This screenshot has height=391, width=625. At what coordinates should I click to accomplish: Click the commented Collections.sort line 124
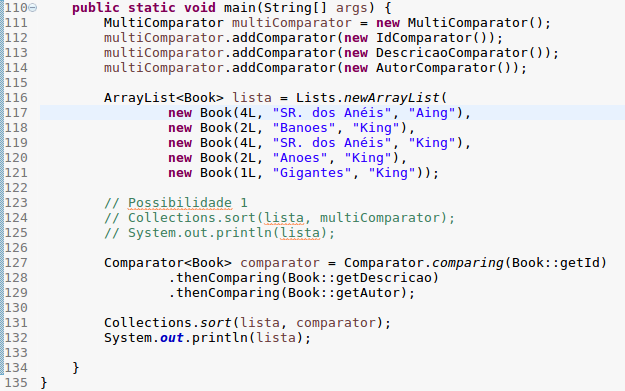pos(279,218)
